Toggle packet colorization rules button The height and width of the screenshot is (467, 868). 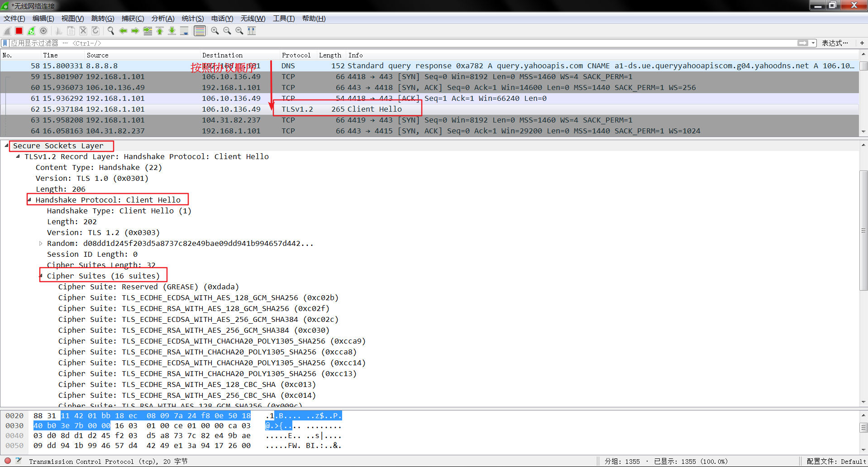200,31
